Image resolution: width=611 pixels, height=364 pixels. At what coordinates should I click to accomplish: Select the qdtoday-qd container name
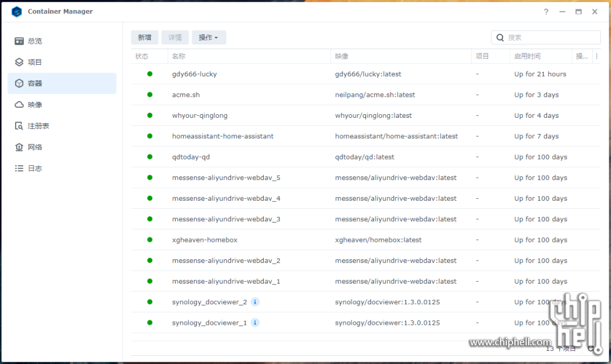pos(191,157)
